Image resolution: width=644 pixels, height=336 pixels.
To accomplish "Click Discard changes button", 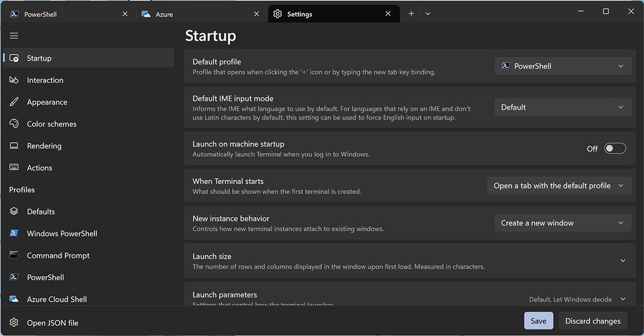I will 592,321.
